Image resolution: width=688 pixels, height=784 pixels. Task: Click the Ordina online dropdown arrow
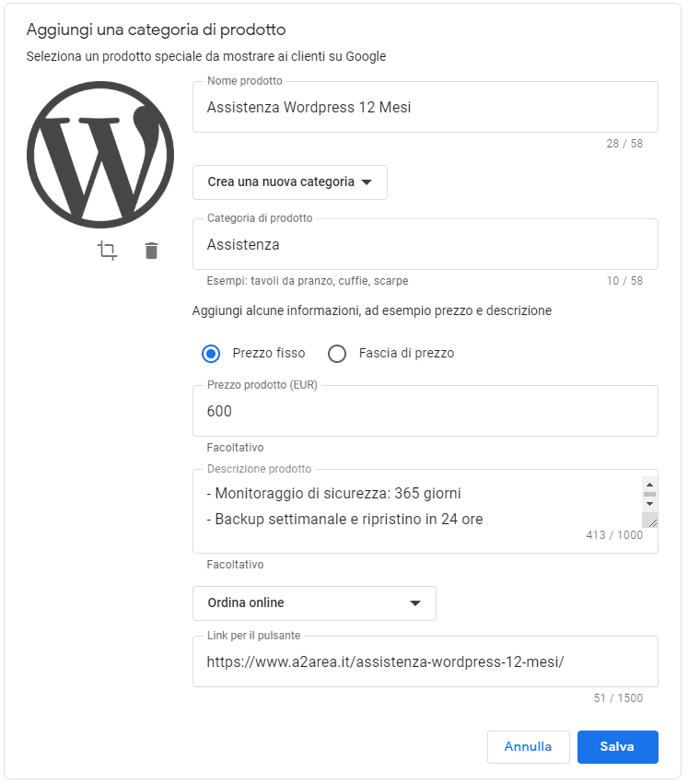point(415,603)
